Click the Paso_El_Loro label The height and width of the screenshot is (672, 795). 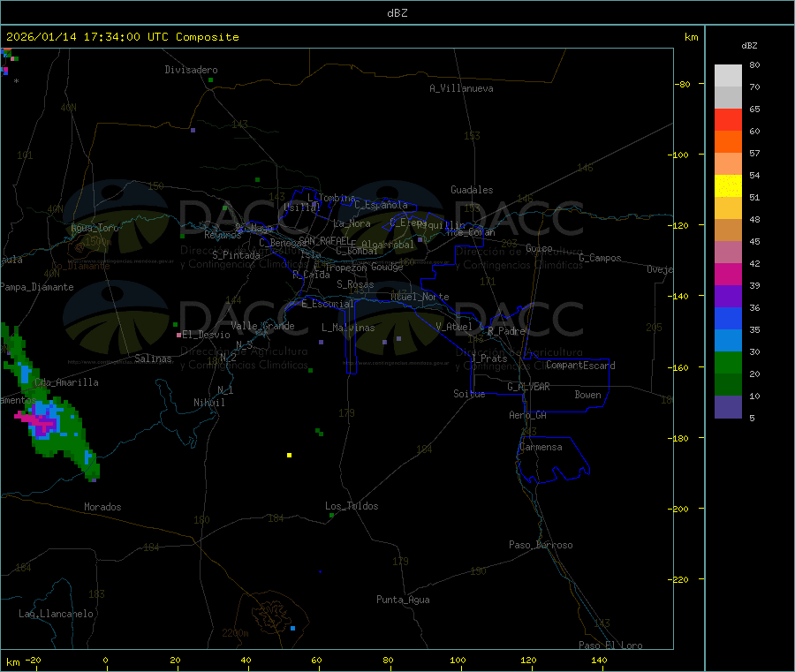tap(610, 646)
